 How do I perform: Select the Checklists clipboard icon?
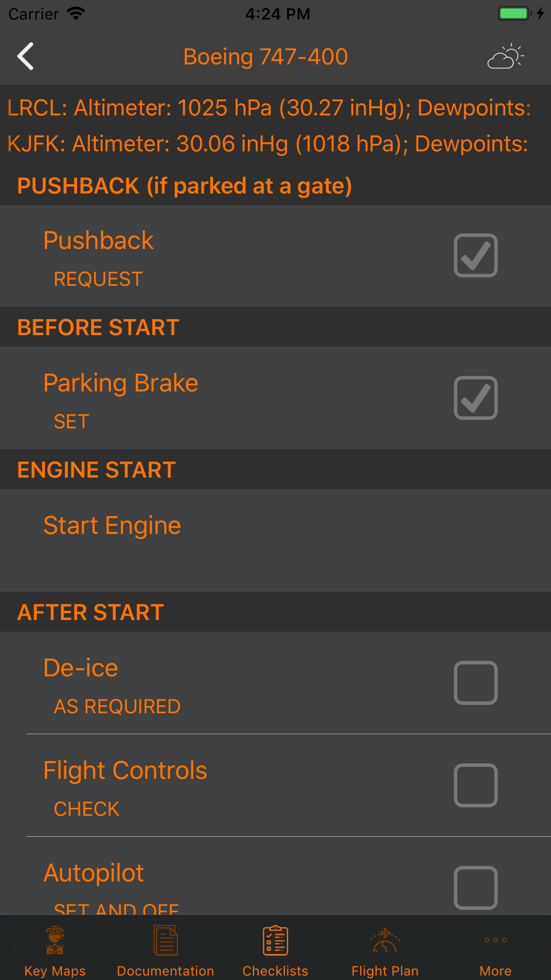pyautogui.click(x=275, y=940)
